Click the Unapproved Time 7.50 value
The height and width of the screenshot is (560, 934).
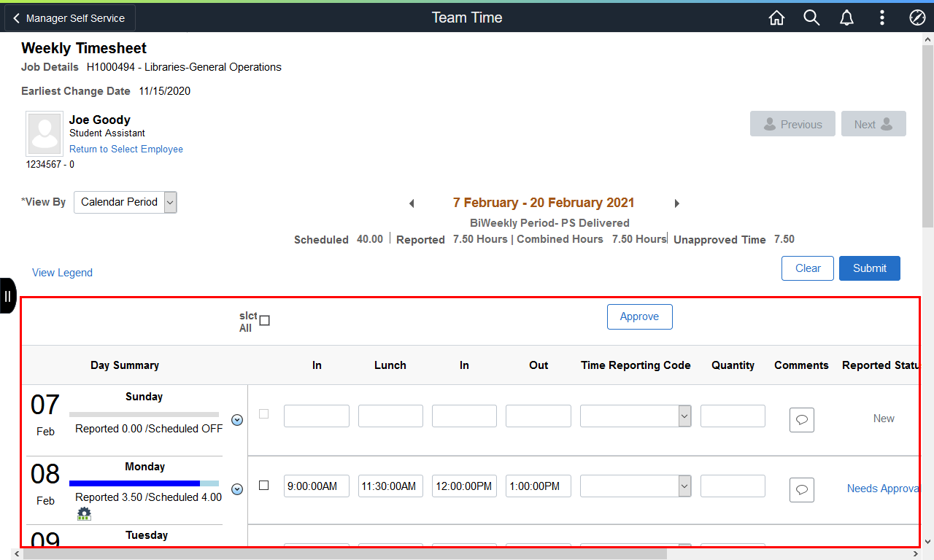point(784,239)
